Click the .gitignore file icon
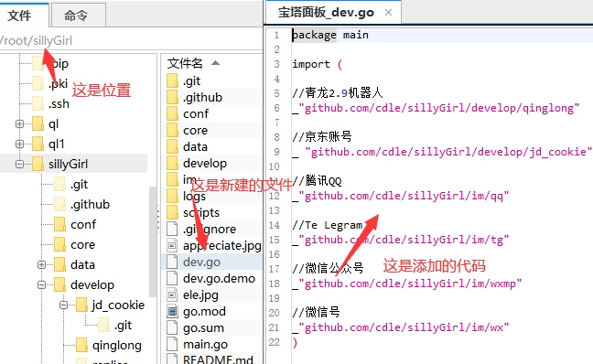Image resolution: width=593 pixels, height=364 pixels. click(172, 229)
